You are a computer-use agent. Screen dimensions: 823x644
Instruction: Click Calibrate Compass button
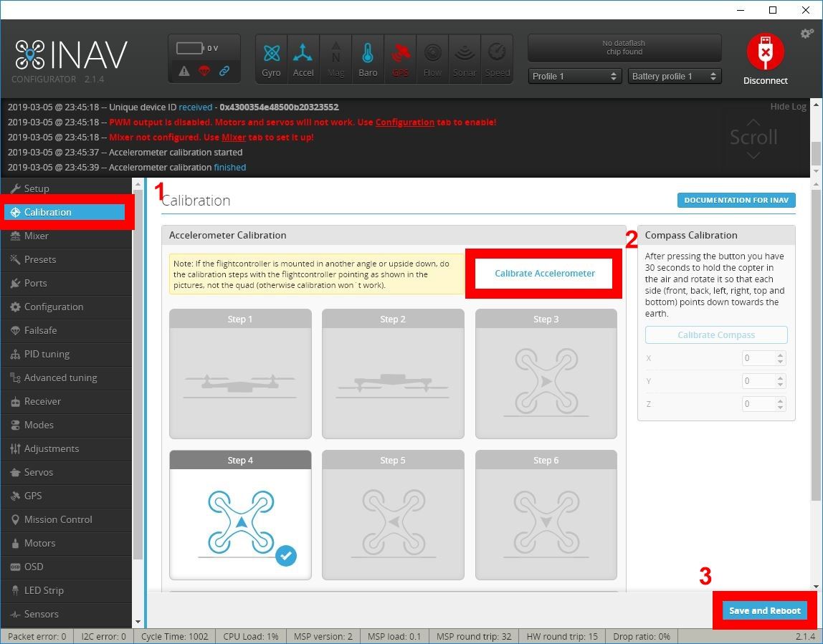716,335
